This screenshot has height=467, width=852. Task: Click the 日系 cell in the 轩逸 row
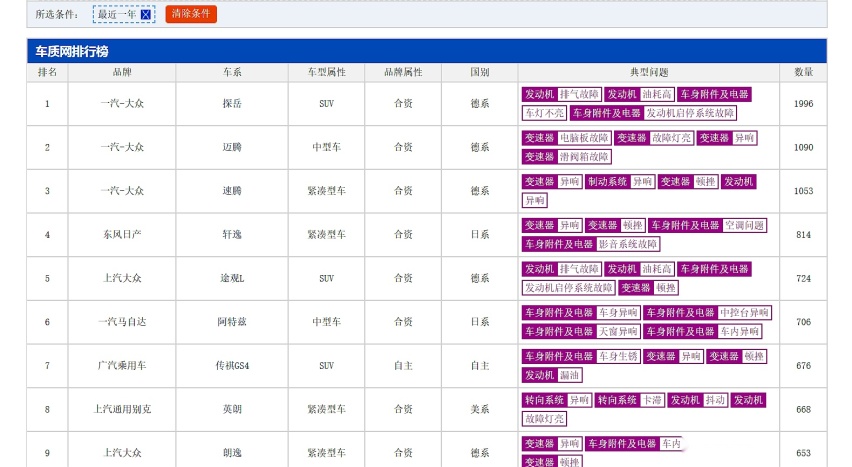479,235
